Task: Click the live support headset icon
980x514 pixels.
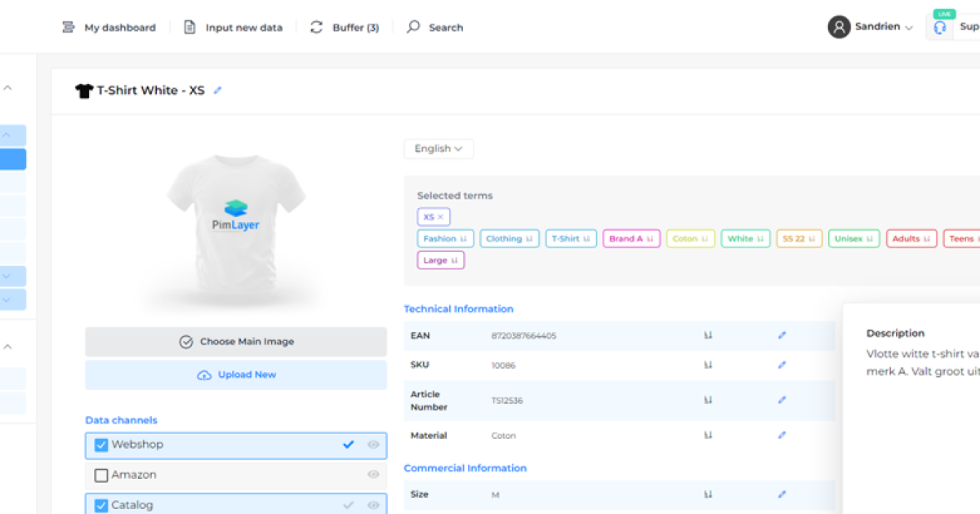Action: pyautogui.click(x=940, y=28)
